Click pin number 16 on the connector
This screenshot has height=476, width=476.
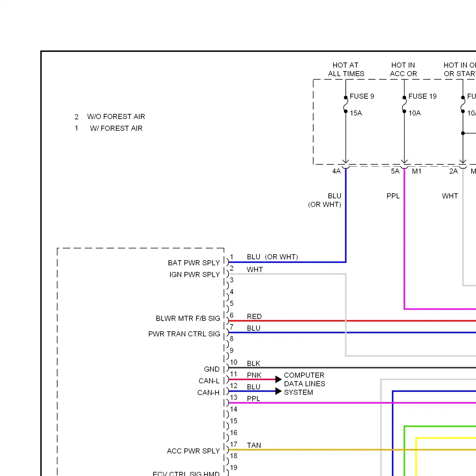click(234, 433)
